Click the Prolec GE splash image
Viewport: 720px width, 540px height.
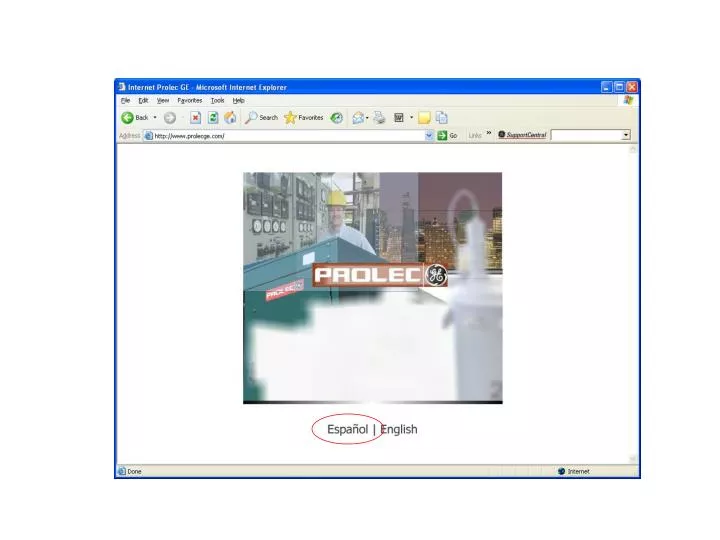click(x=372, y=288)
